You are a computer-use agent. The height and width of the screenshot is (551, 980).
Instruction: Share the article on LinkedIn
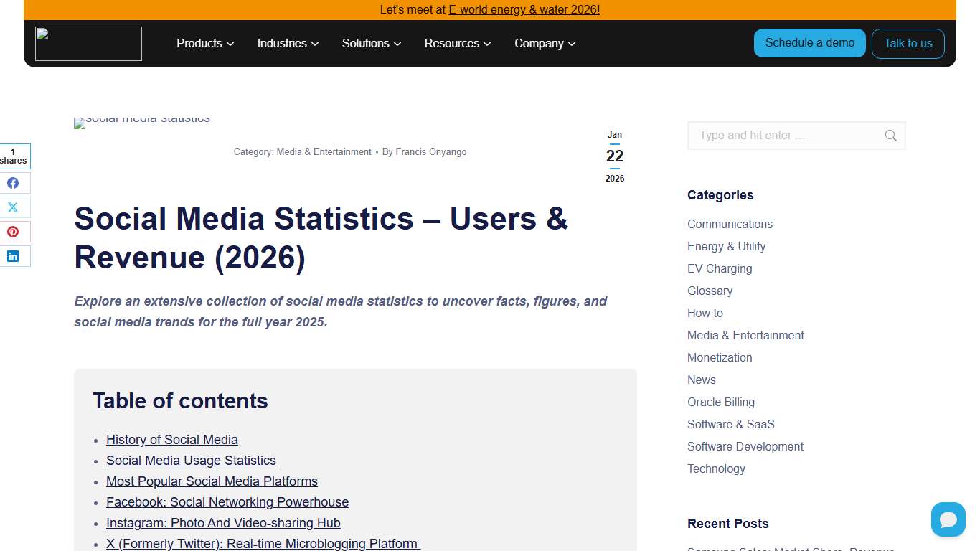click(x=14, y=255)
